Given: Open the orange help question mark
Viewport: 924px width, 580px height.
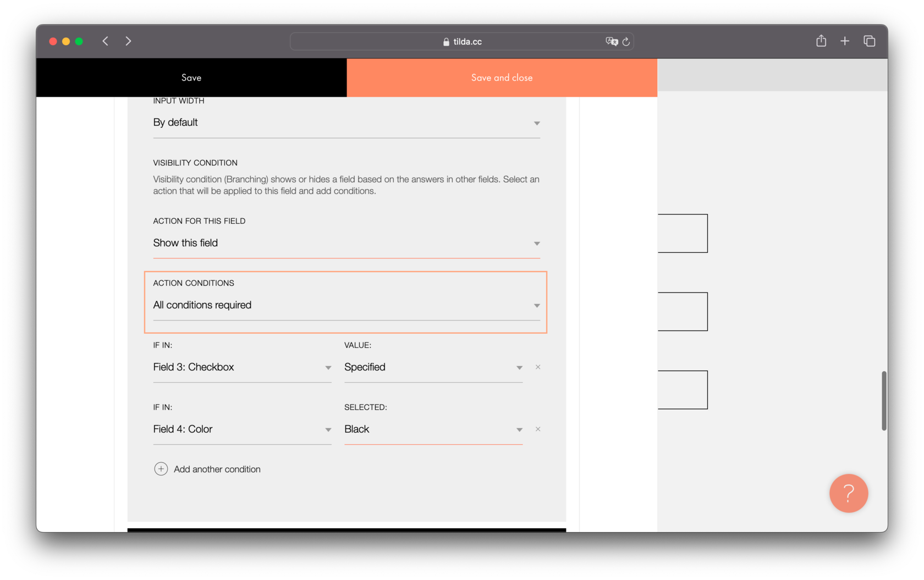Looking at the screenshot, I should click(849, 493).
